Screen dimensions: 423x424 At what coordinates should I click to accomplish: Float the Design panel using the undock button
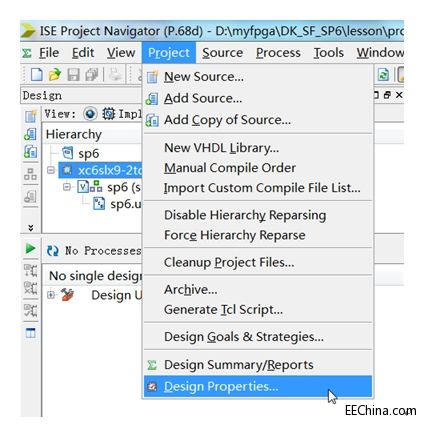pos(387,95)
